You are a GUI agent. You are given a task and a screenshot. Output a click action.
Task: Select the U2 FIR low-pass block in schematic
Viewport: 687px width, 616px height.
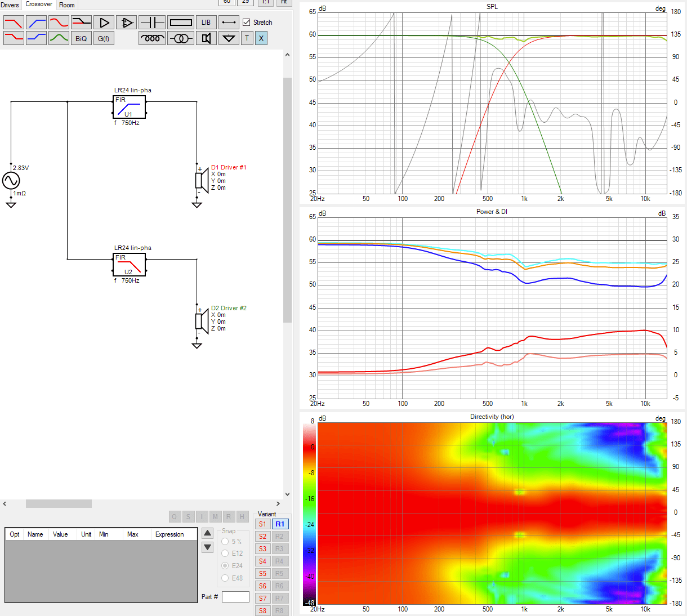tap(129, 265)
